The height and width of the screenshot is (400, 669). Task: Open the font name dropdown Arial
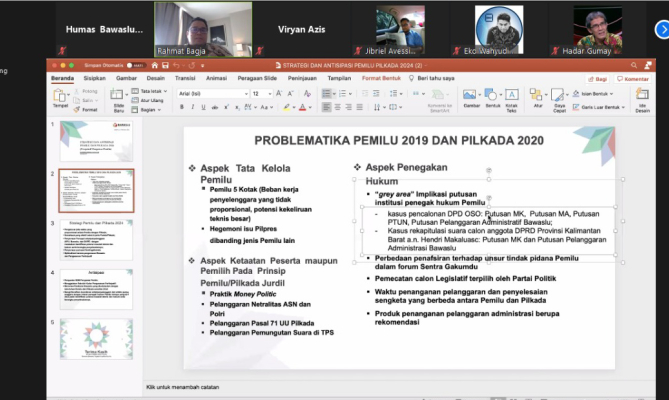[212, 92]
